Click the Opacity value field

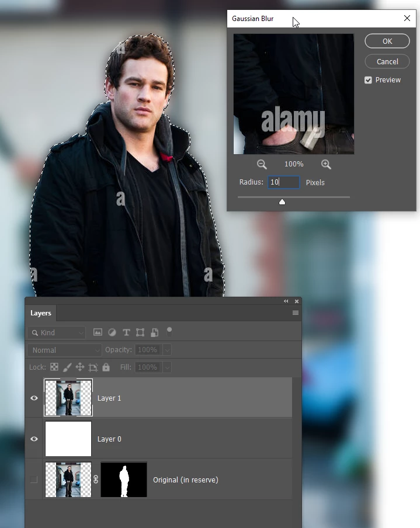148,350
